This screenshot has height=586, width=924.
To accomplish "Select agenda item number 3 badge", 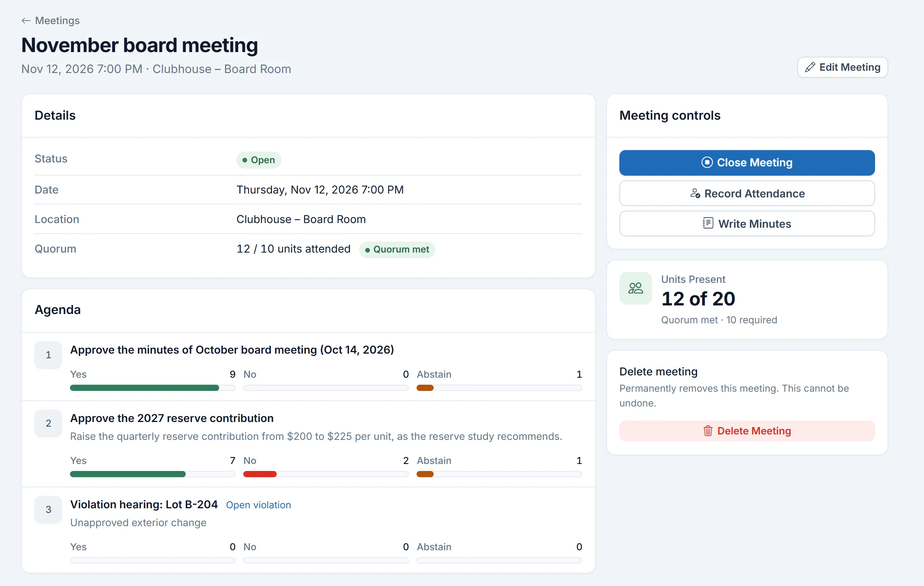I will (48, 509).
